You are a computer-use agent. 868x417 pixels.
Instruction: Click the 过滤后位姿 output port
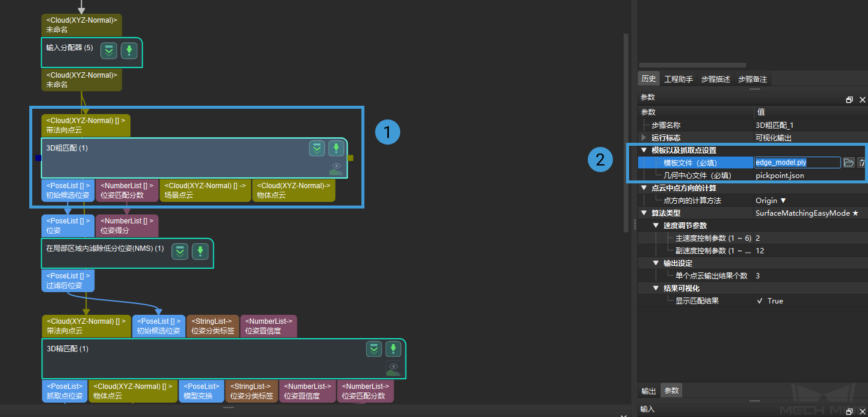pos(68,281)
